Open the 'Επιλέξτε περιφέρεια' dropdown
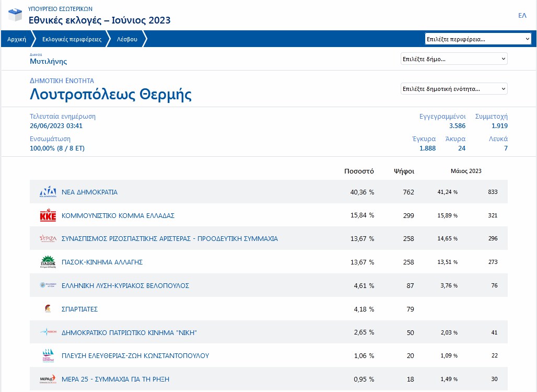Image resolution: width=537 pixels, height=392 pixels. coord(478,39)
